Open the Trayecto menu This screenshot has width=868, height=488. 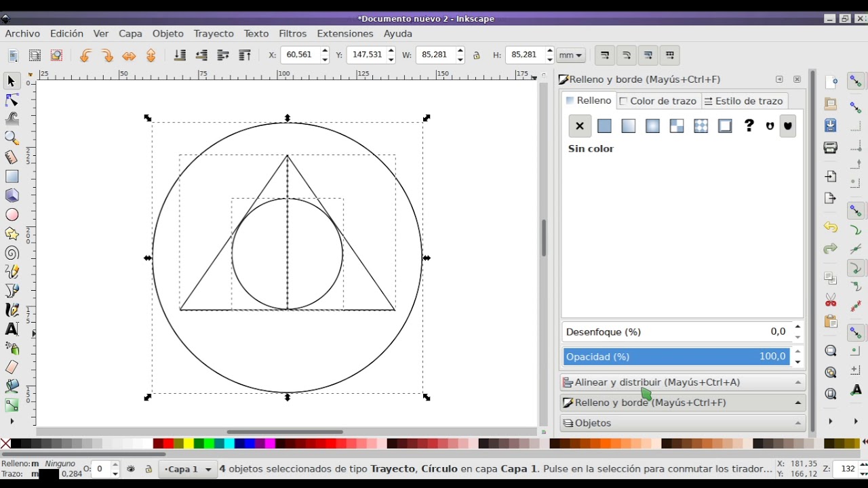(x=214, y=33)
